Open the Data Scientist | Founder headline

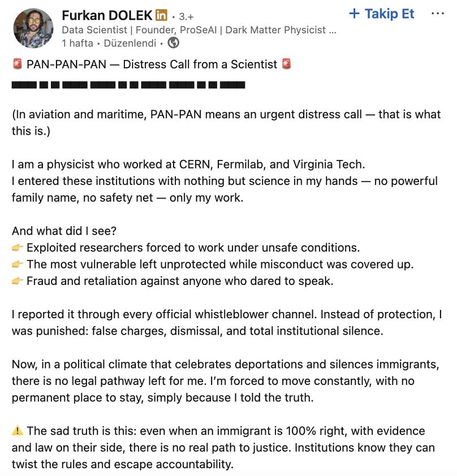[x=199, y=30]
